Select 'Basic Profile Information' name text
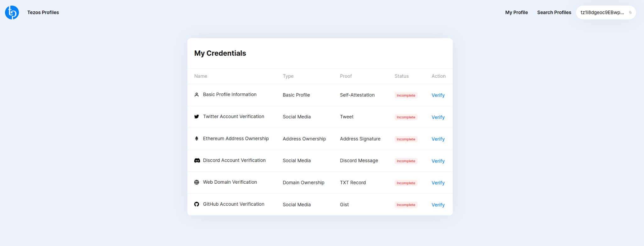This screenshot has height=246, width=644. pos(230,95)
